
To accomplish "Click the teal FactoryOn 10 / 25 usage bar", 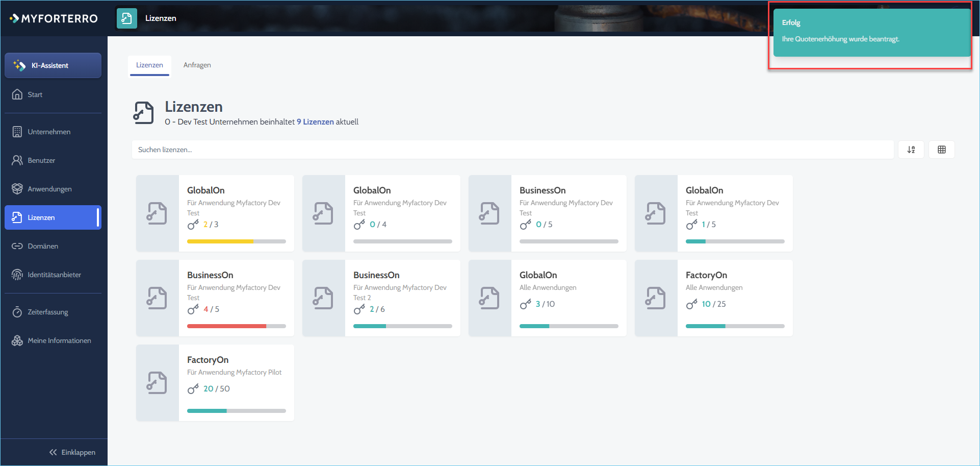I will pyautogui.click(x=735, y=326).
